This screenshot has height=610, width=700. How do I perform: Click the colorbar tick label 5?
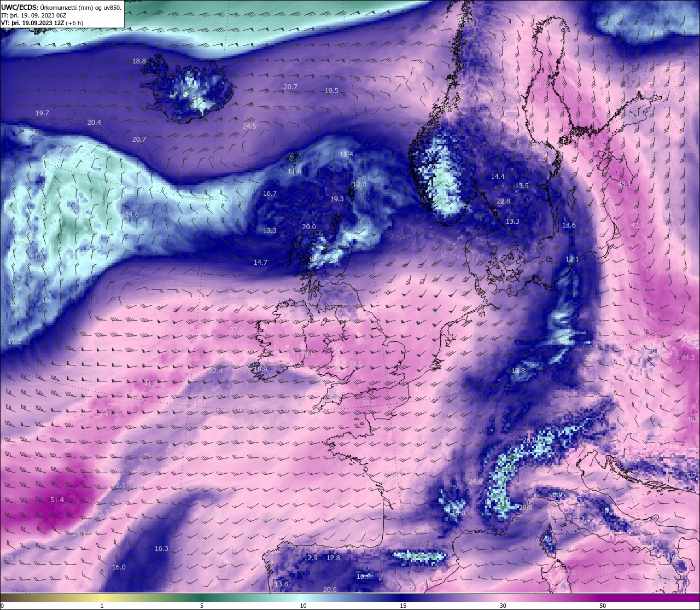pyautogui.click(x=202, y=606)
